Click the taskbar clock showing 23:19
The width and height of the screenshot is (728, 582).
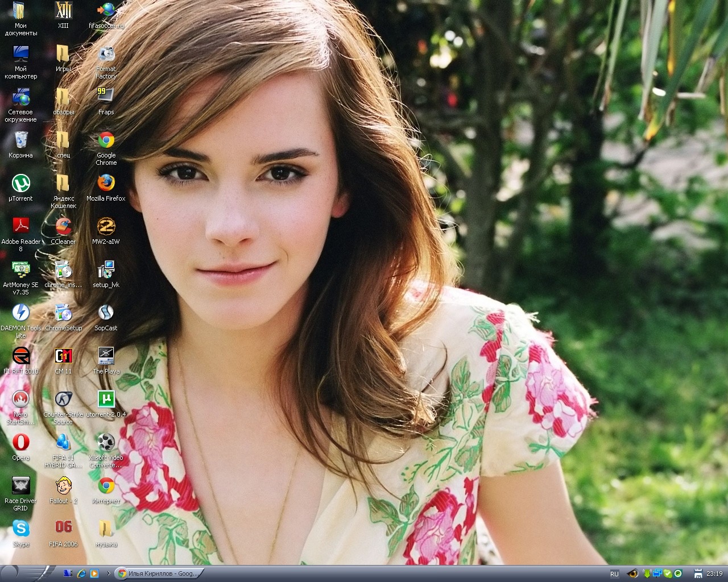pyautogui.click(x=714, y=574)
